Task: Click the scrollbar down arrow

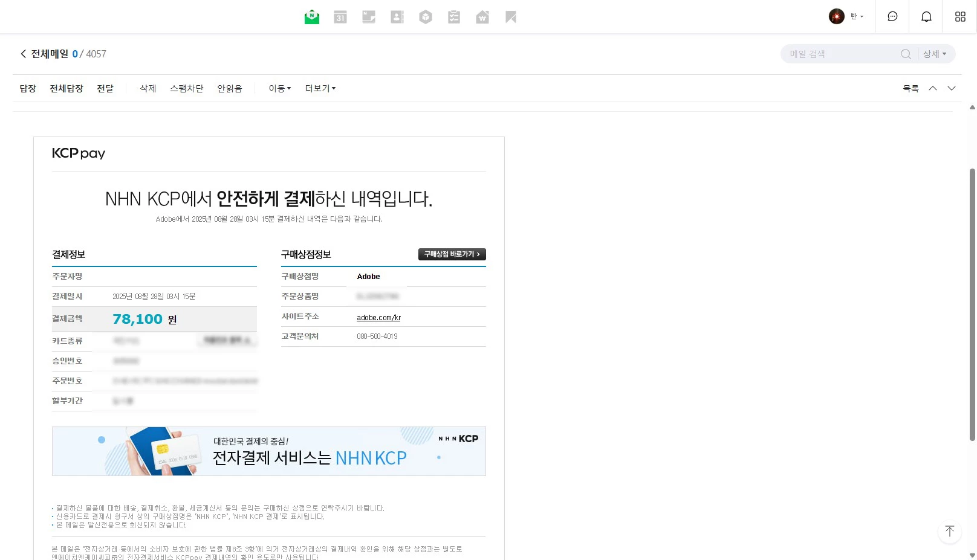Action: click(x=972, y=555)
